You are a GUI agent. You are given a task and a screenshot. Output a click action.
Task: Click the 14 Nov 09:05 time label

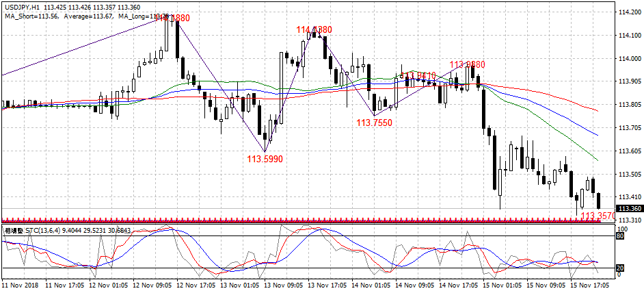(416, 283)
